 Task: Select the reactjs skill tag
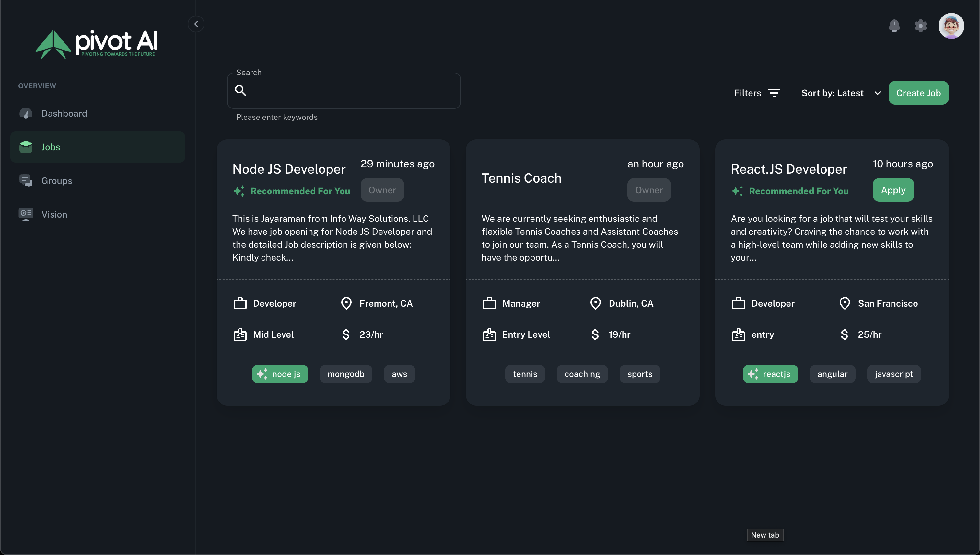[770, 374]
